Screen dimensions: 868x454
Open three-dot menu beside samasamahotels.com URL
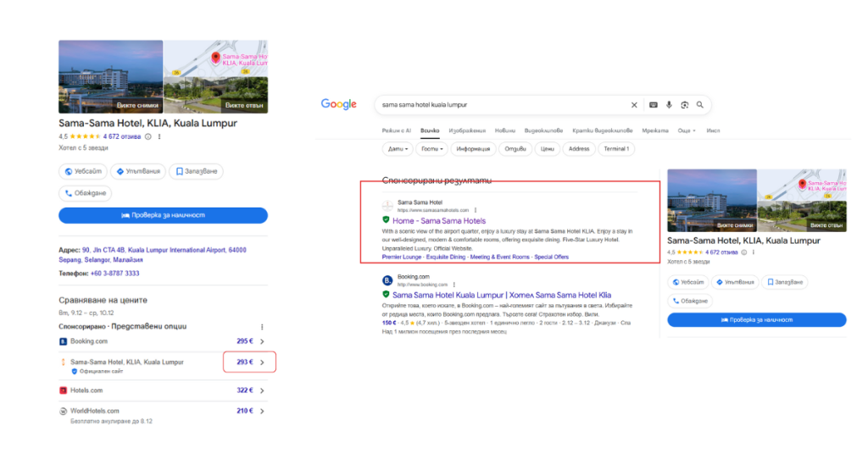pos(476,210)
